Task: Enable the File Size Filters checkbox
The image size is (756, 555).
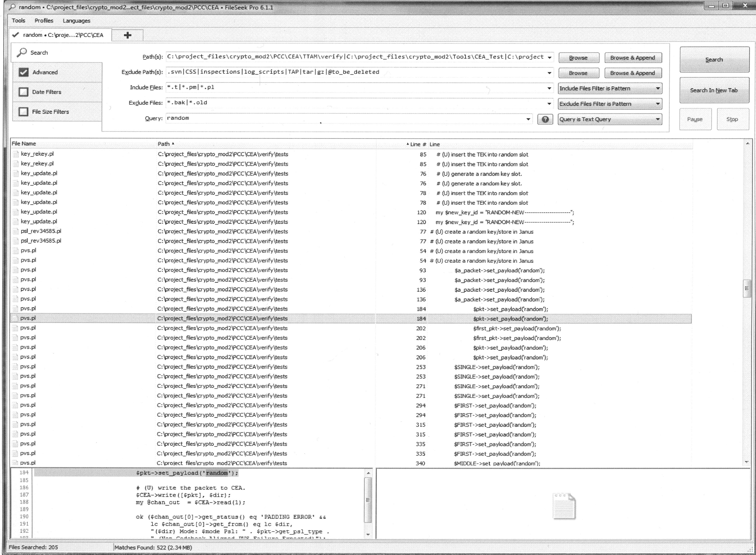Action: pyautogui.click(x=24, y=112)
